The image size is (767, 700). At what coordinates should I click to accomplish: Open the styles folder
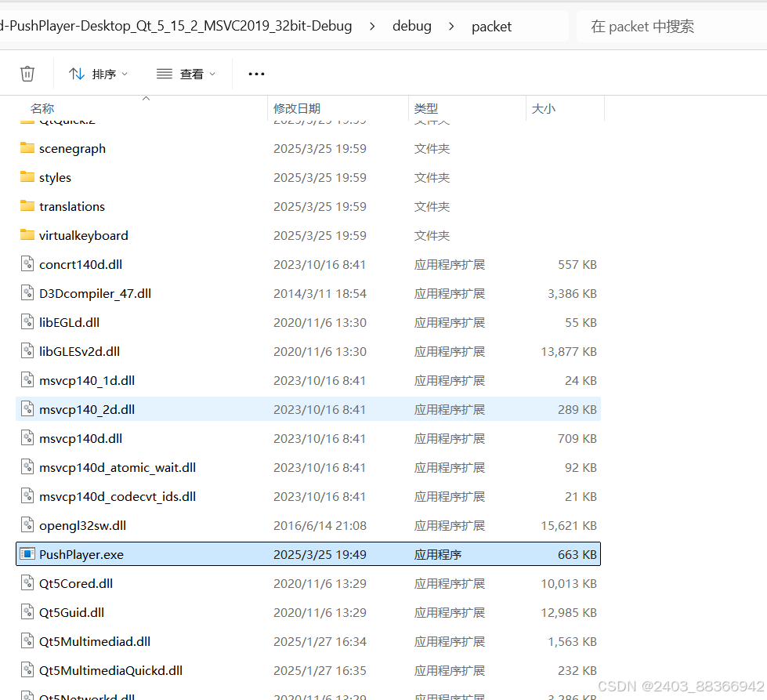click(54, 177)
